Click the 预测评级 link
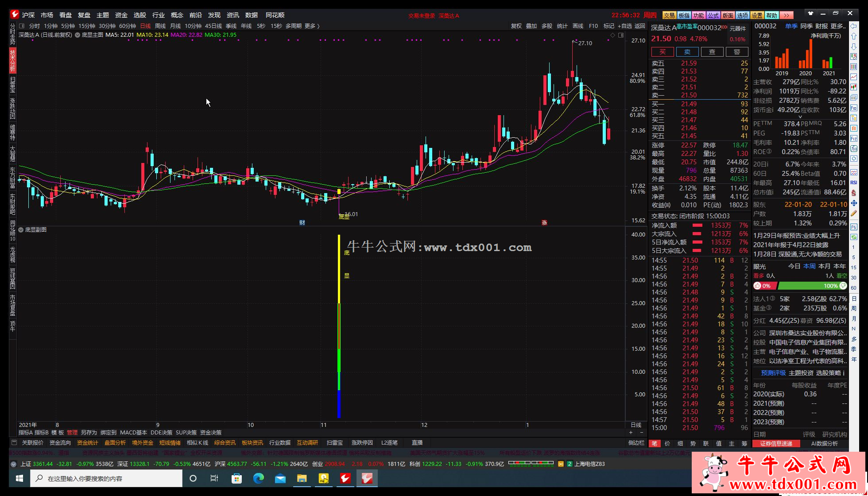This screenshot has width=868, height=496. [x=773, y=373]
